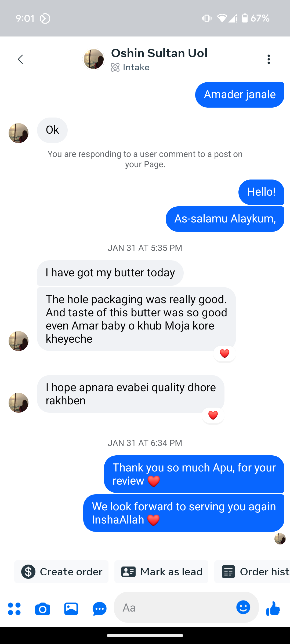Tap the Create order button

tap(61, 572)
